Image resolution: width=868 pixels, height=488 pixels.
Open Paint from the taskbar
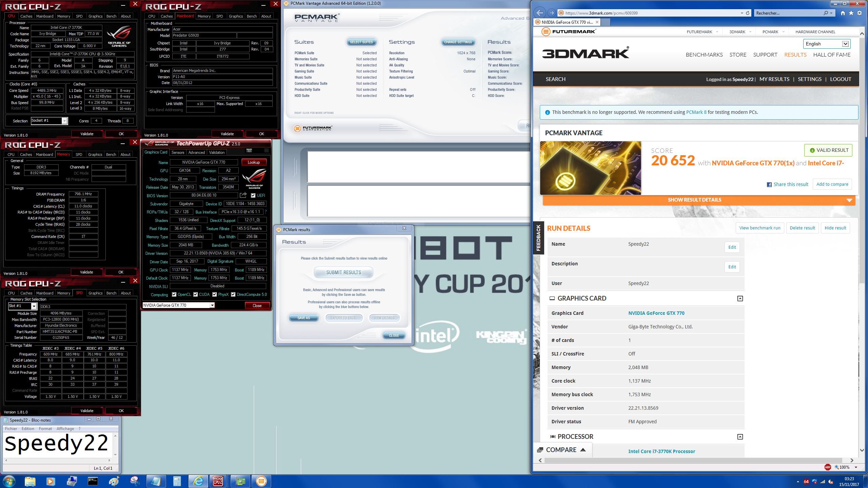[x=114, y=481]
